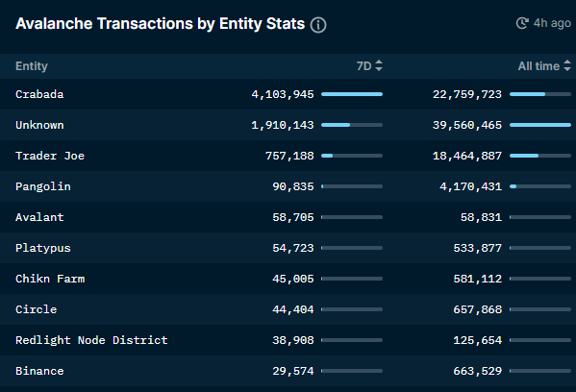Click the Trader Joe 7D value 757,188
Image resolution: width=576 pixels, height=392 pixels.
click(289, 156)
